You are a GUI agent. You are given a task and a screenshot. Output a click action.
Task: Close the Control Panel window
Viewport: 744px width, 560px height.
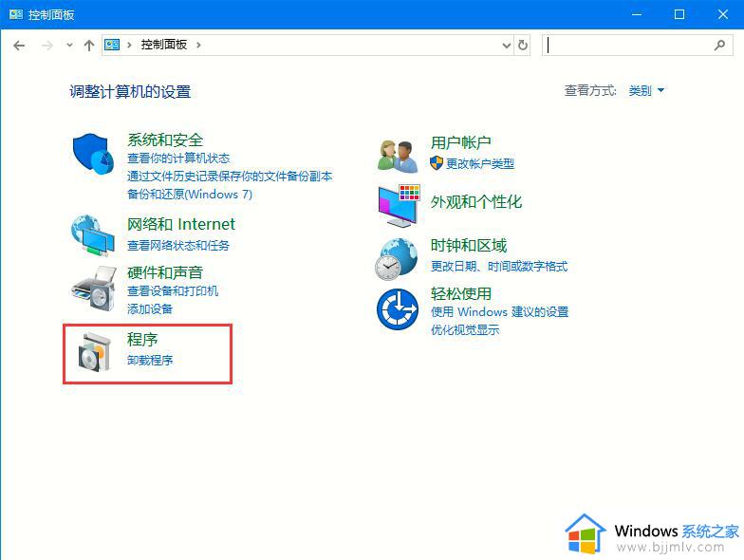(x=723, y=14)
